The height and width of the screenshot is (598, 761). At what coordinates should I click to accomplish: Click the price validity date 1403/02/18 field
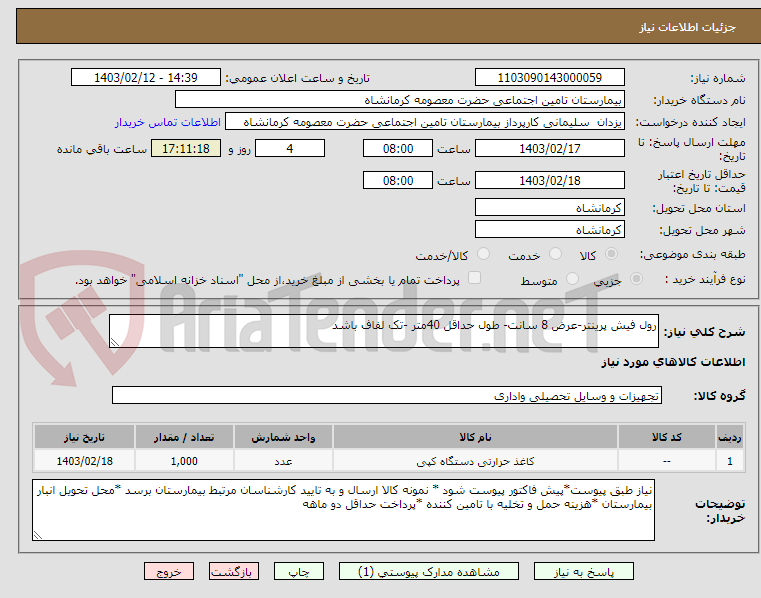(549, 181)
